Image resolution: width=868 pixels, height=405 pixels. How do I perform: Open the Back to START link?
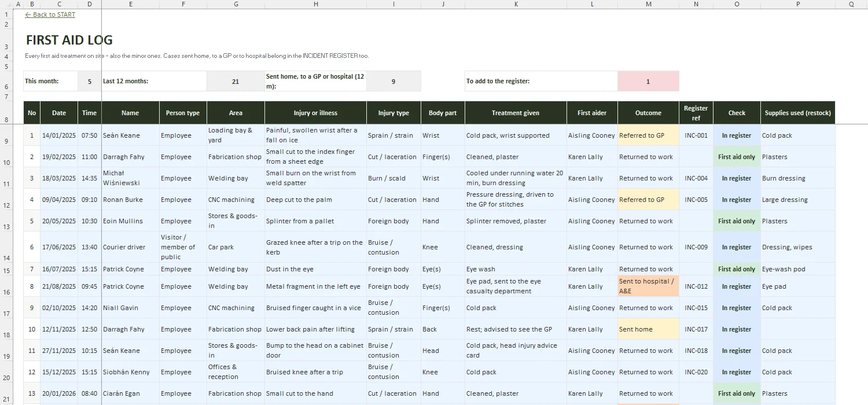point(50,14)
